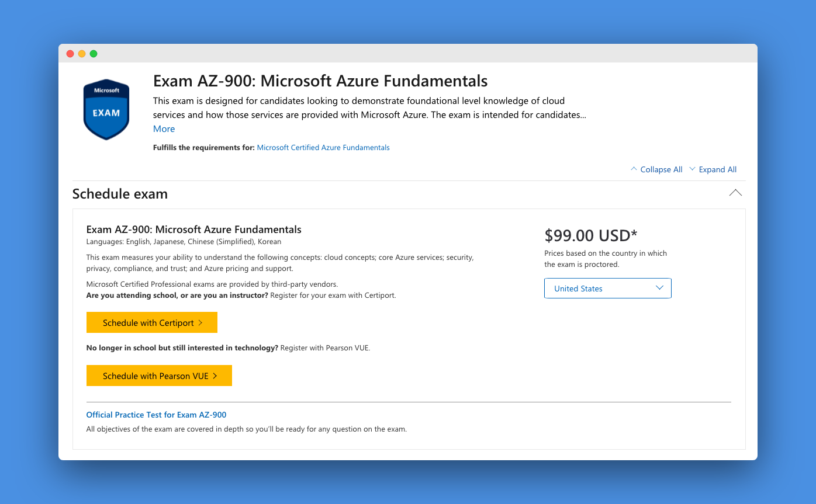Click the arrow icon on the Pearson VUE button
The height and width of the screenshot is (504, 816).
[215, 376]
